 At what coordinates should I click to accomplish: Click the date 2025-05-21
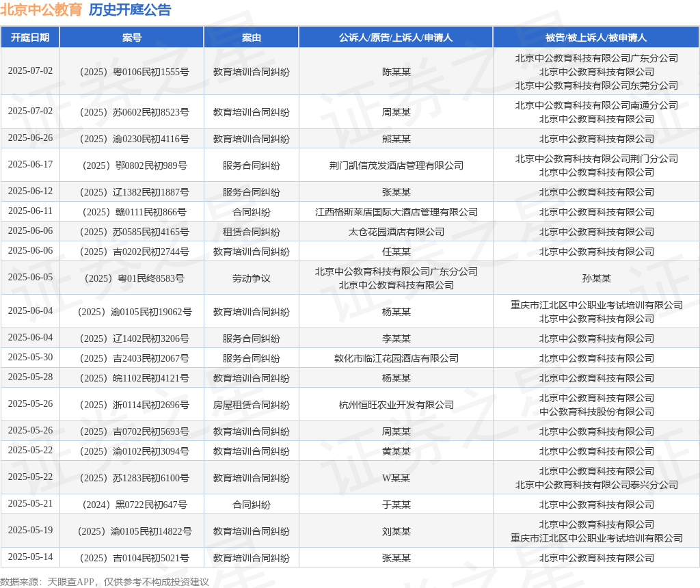30,504
